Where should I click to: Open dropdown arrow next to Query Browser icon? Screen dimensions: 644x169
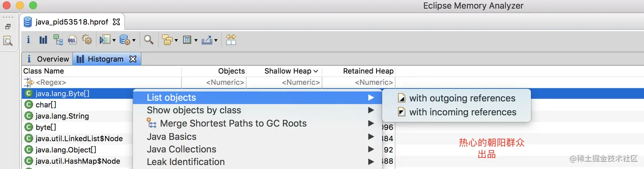point(134,41)
